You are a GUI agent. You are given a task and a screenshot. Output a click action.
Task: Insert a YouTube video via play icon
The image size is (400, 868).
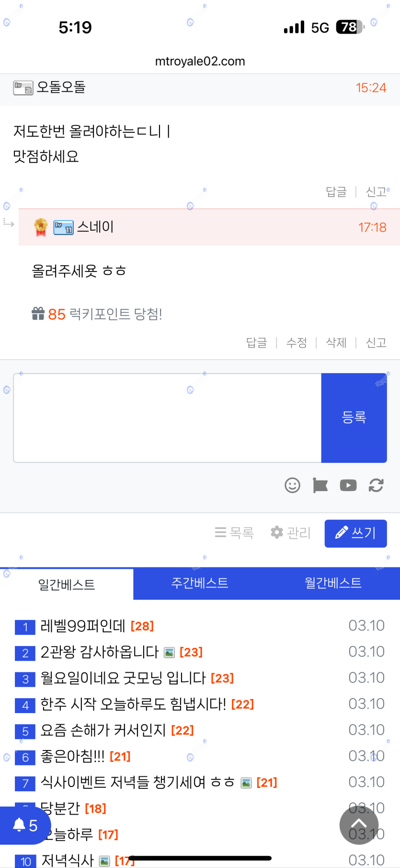pos(348,485)
